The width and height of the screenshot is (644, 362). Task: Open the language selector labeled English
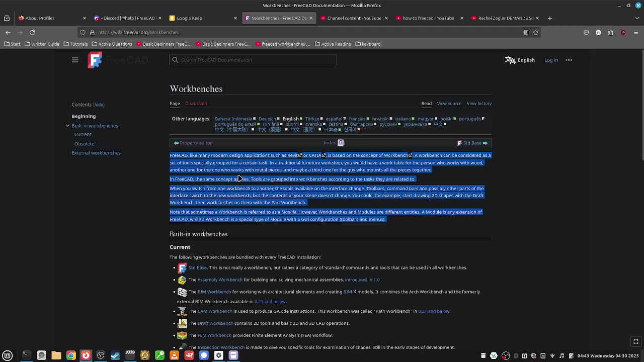[520, 60]
